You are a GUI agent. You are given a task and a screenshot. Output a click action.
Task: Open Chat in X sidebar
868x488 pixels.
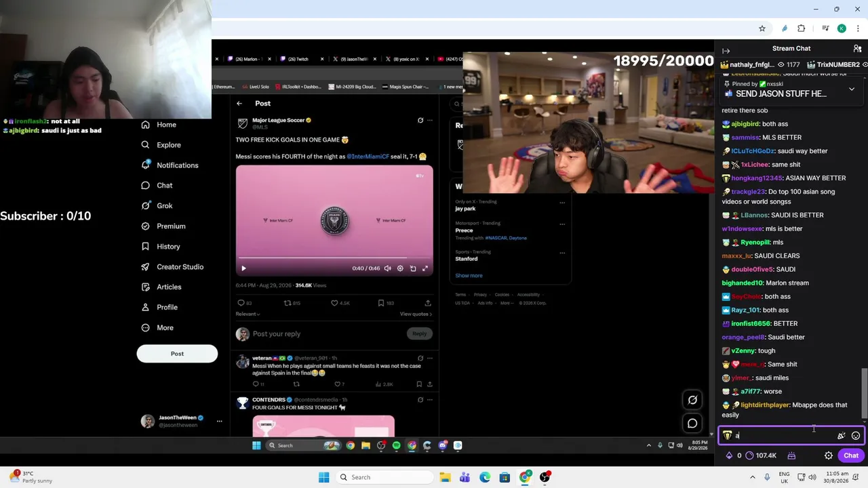point(157,186)
